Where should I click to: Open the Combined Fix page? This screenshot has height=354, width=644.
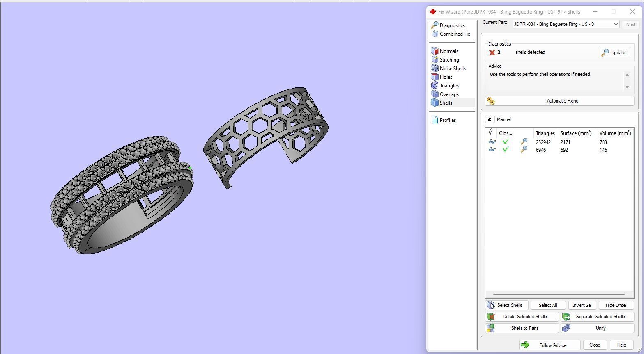(x=454, y=34)
